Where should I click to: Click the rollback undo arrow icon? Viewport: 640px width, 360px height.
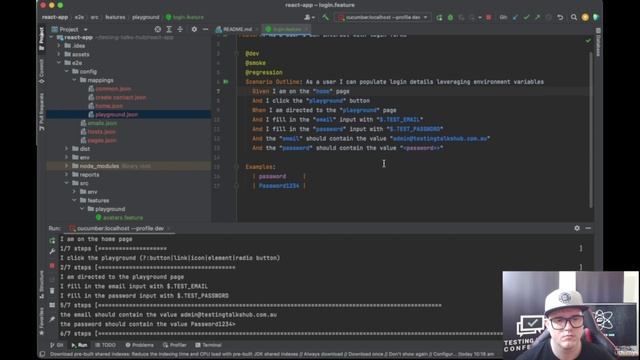coord(560,18)
